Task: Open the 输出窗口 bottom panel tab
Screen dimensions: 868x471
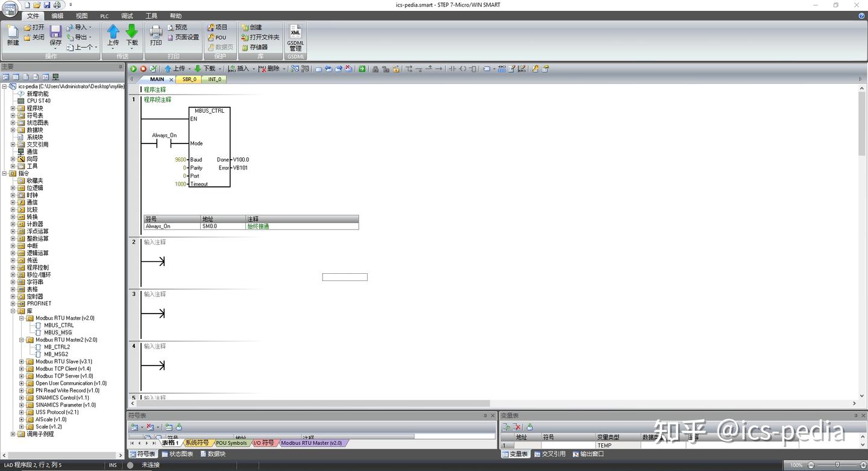Action: pyautogui.click(x=588, y=454)
